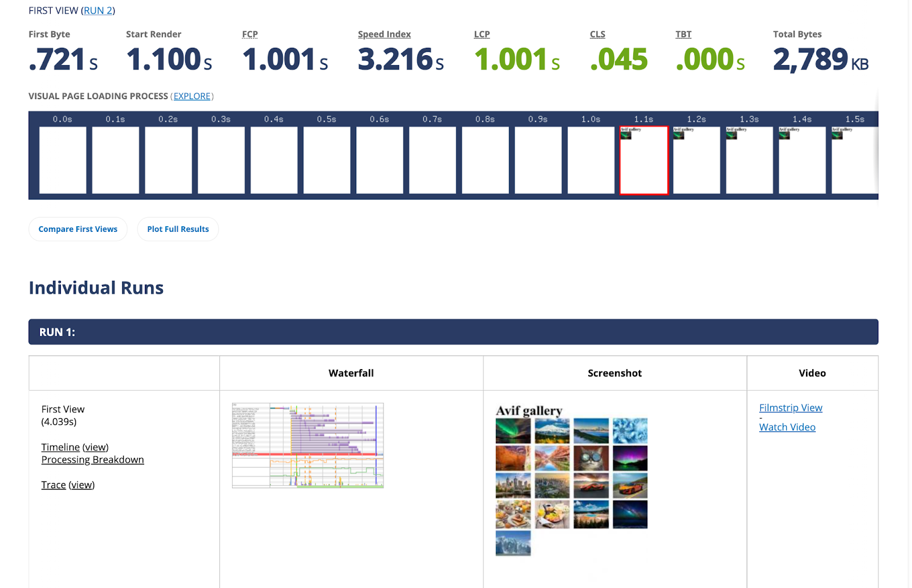Click the FCP value 1.001s
Image resolution: width=912 pixels, height=588 pixels.
pyautogui.click(x=285, y=59)
